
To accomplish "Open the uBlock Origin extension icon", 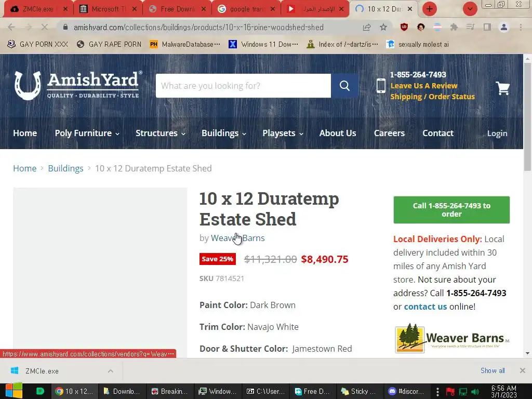I will coord(404,27).
